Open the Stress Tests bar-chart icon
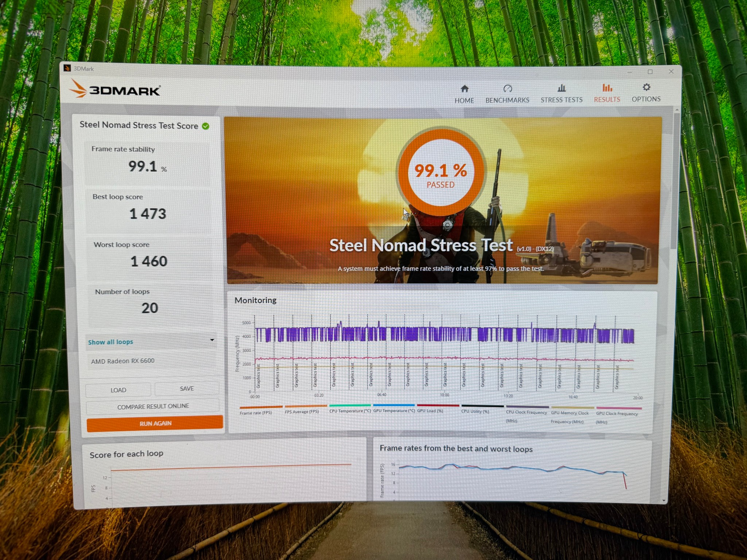Screen dimensions: 747x560 [x=561, y=88]
